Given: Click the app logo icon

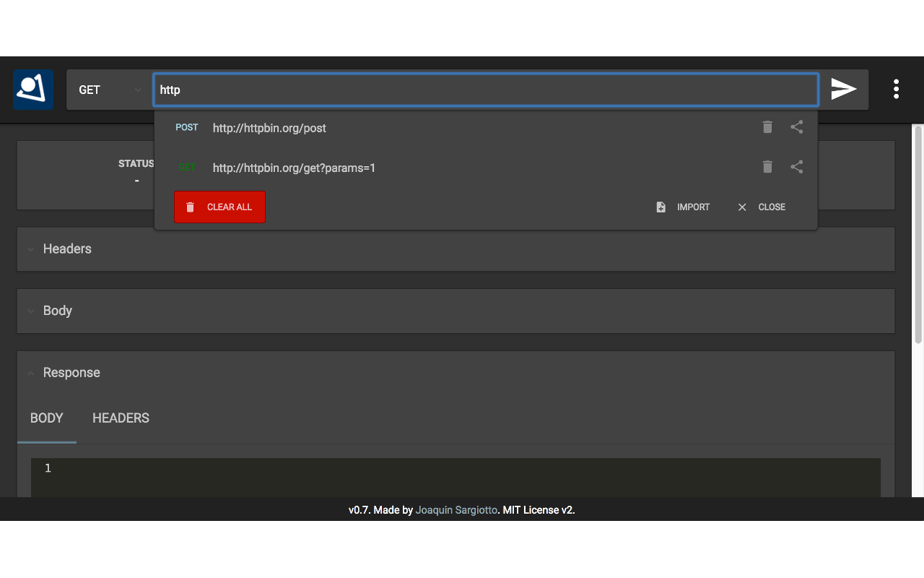Looking at the screenshot, I should pyautogui.click(x=33, y=89).
